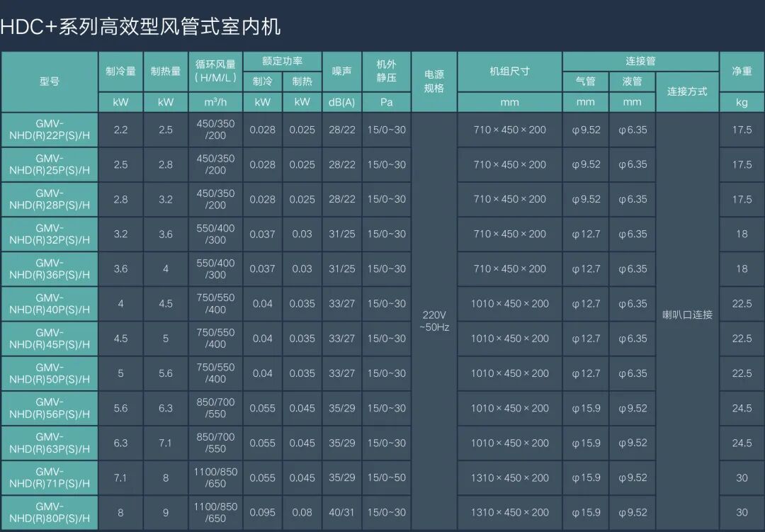Click the 220V ~50Hz power spec cell
765x532 pixels.
[x=436, y=320]
